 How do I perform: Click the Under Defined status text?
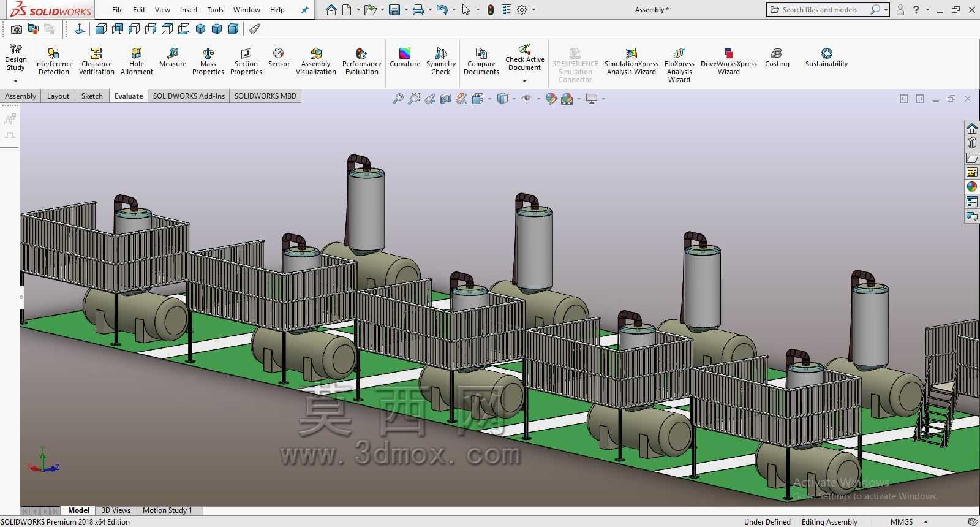pos(767,522)
